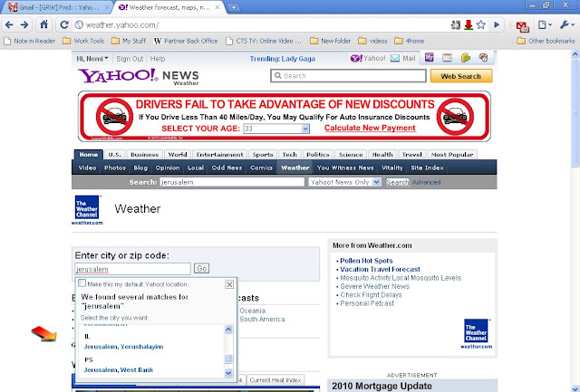The width and height of the screenshot is (580, 392).
Task: Open the Severe Weather News link
Action: coord(374,286)
